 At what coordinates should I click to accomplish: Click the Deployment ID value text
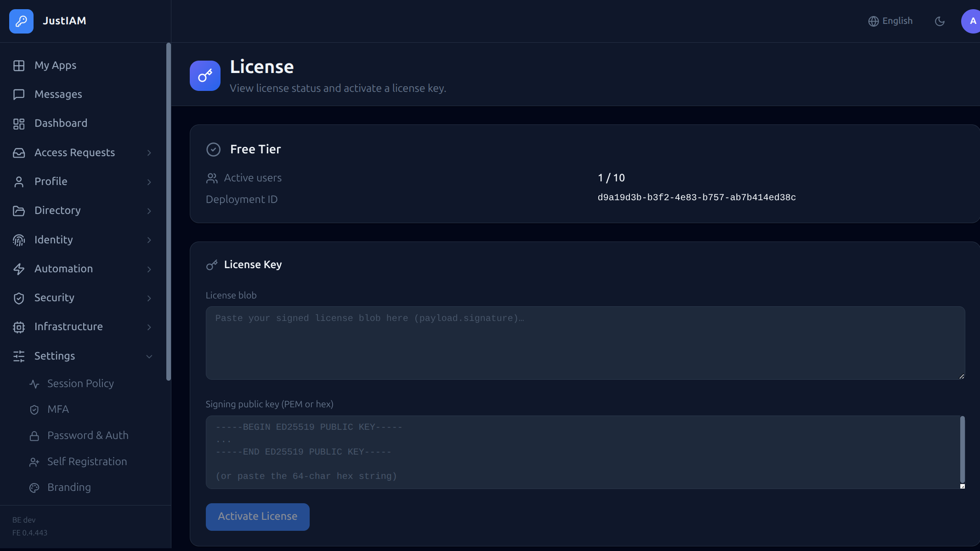pyautogui.click(x=697, y=197)
